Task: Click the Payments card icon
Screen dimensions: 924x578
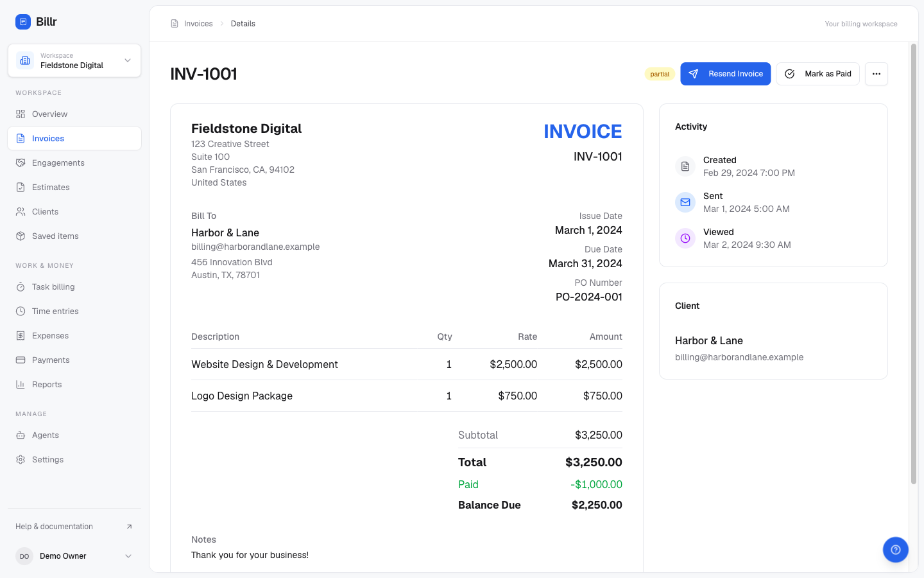Action: pyautogui.click(x=21, y=360)
